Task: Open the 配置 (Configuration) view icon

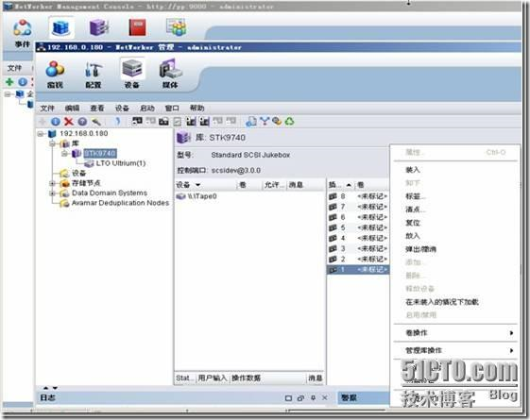Action: 94,74
